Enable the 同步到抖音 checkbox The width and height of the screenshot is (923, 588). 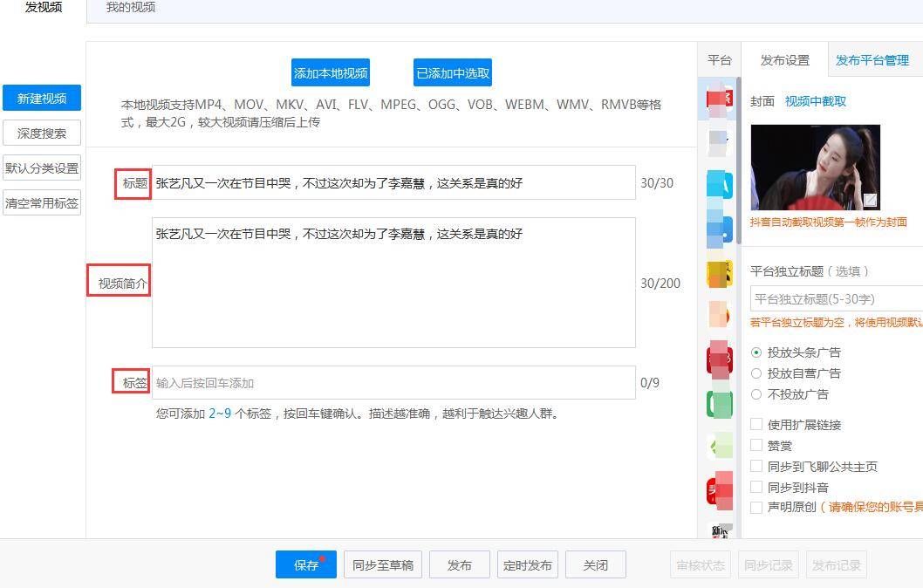[756, 488]
